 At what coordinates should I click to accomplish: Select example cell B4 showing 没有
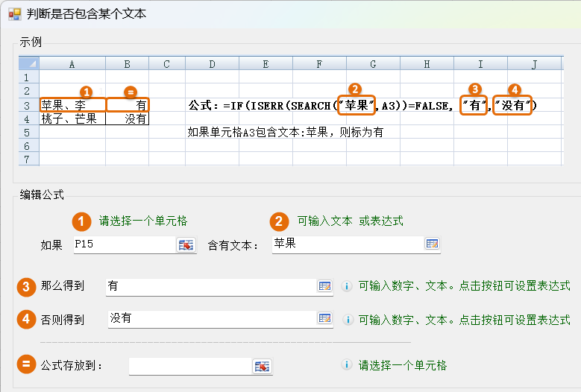coord(128,118)
